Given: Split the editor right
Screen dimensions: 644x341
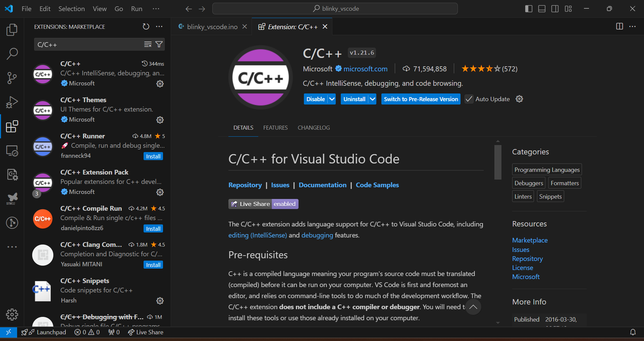Looking at the screenshot, I should tap(620, 26).
